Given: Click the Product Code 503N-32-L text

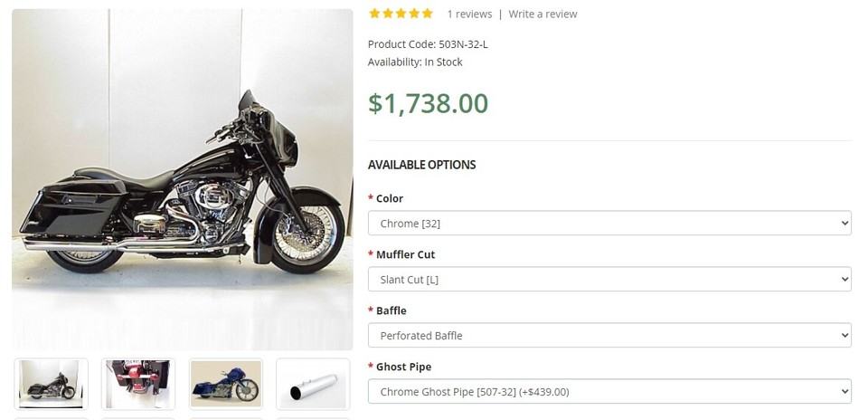Looking at the screenshot, I should 428,43.
